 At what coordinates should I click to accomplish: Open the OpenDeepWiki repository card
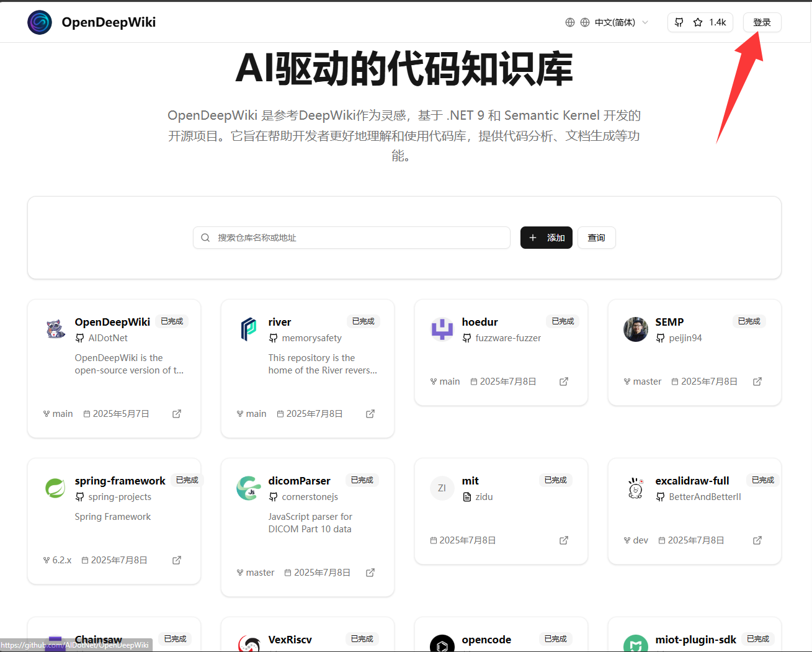click(x=114, y=368)
